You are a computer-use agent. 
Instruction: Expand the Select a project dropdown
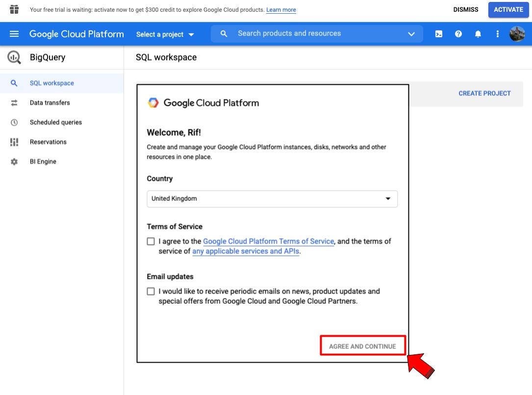coord(165,34)
